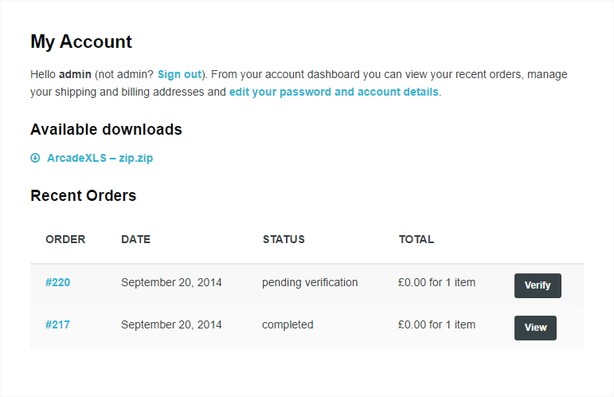
Task: Select the STATUS column header
Action: pyautogui.click(x=284, y=239)
